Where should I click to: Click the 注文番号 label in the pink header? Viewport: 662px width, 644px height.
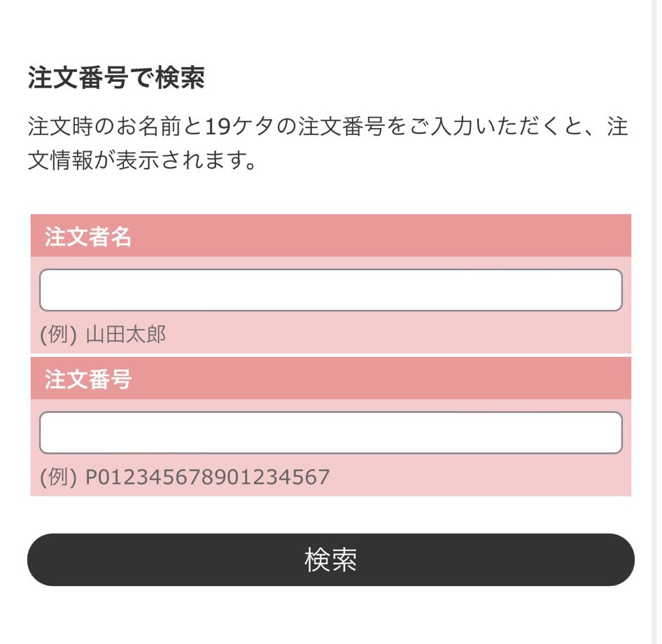click(x=87, y=379)
